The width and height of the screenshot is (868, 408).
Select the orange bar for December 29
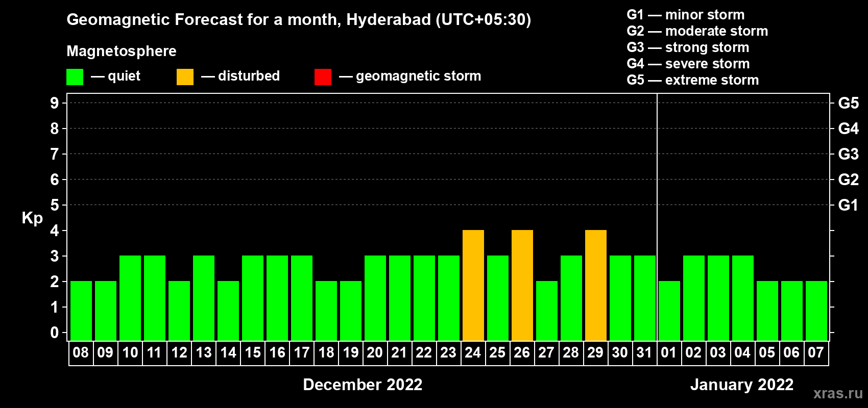[x=596, y=285]
